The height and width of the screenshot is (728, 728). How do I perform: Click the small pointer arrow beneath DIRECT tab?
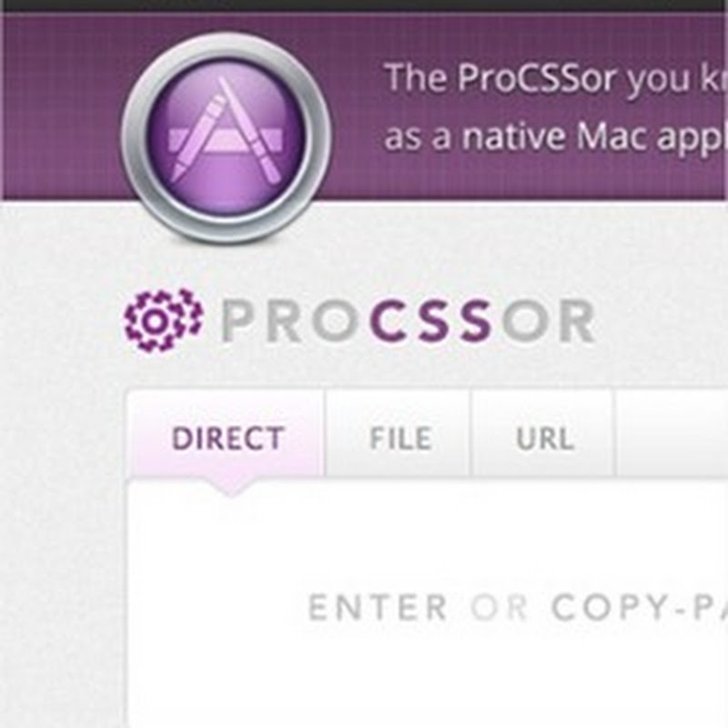point(231,488)
